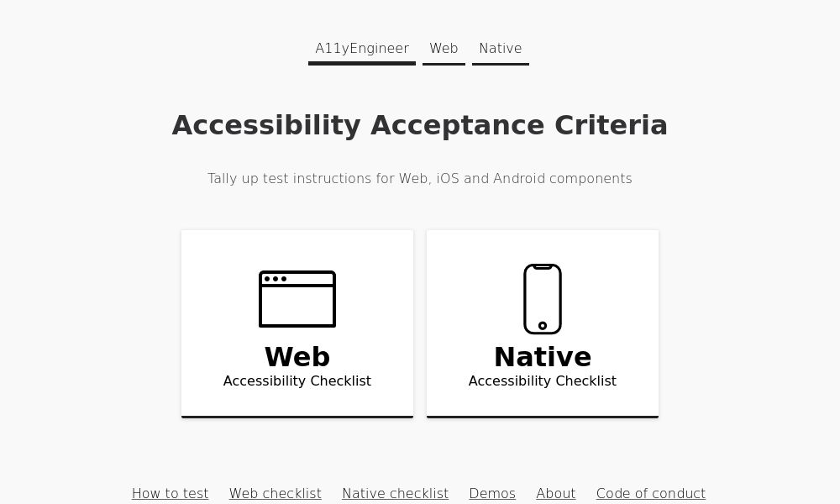Click the browser window icon
This screenshot has height=504, width=840.
click(x=297, y=300)
